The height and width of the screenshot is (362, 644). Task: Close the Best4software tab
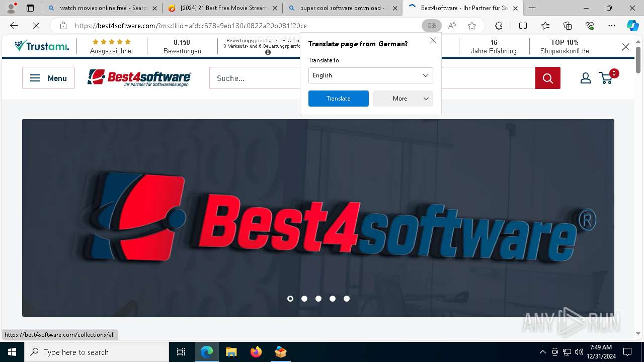click(515, 8)
